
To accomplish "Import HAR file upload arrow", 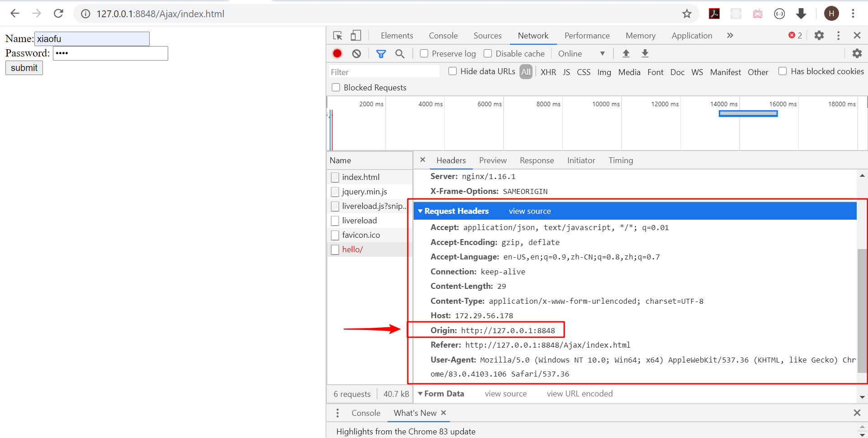I will point(626,54).
